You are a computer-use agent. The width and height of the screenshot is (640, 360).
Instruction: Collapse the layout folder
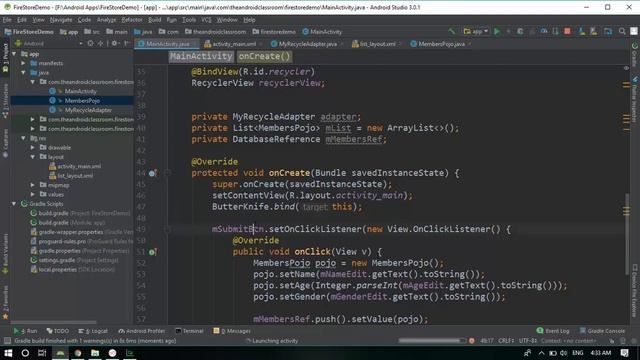pos(33,157)
